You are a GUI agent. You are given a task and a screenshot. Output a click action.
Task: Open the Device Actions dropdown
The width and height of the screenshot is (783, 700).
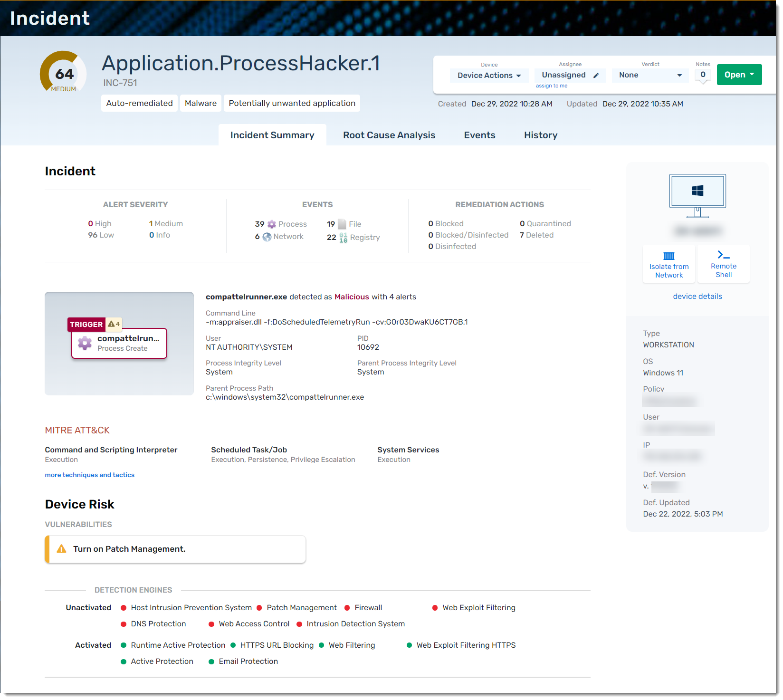point(489,76)
